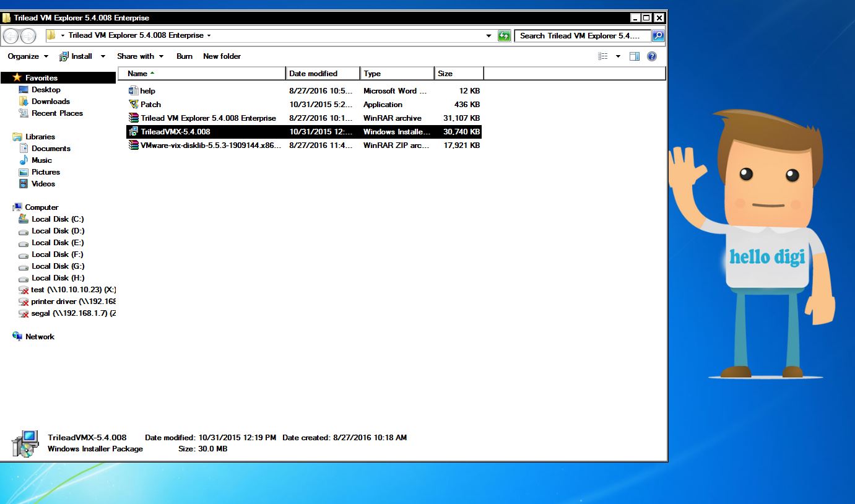Click the "WinRAR archive" type cell

[392, 118]
